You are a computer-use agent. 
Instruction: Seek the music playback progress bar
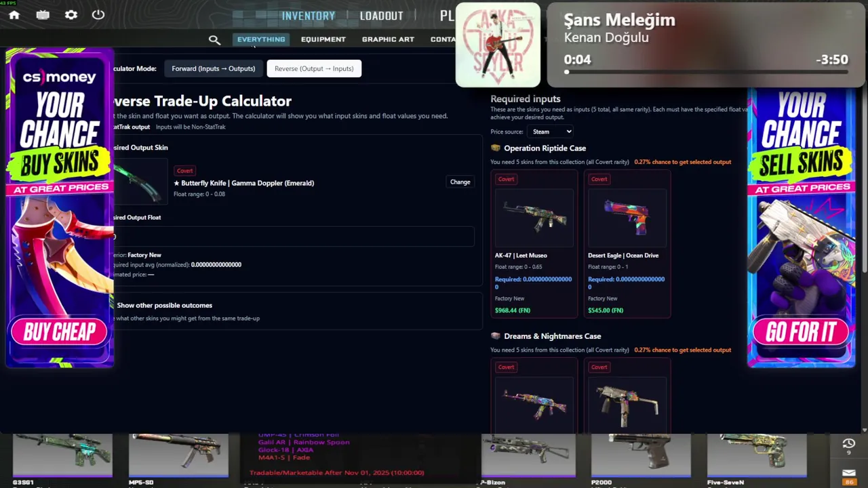(x=706, y=72)
